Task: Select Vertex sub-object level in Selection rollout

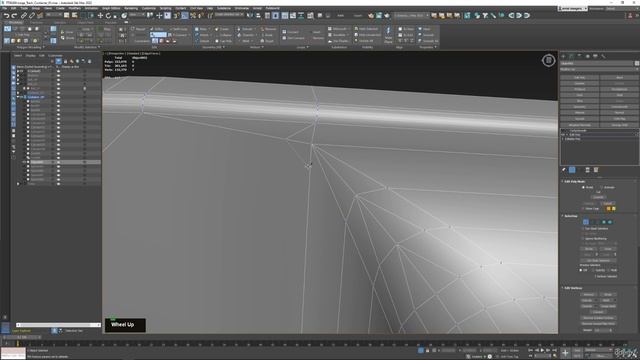Action: [586, 222]
